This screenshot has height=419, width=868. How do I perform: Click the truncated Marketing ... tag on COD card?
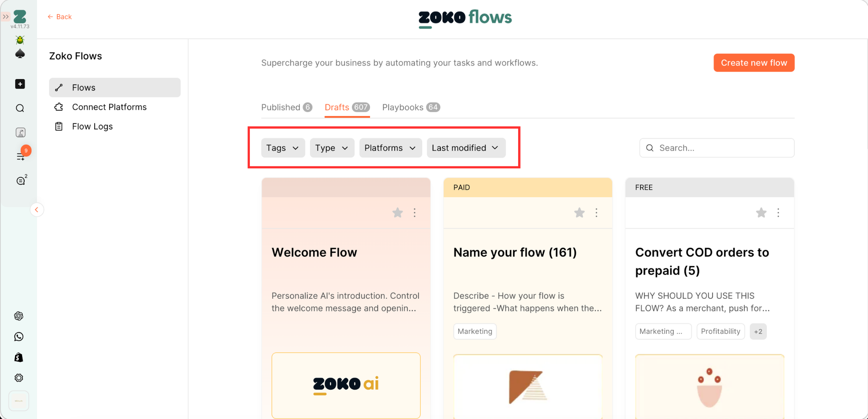coord(663,331)
